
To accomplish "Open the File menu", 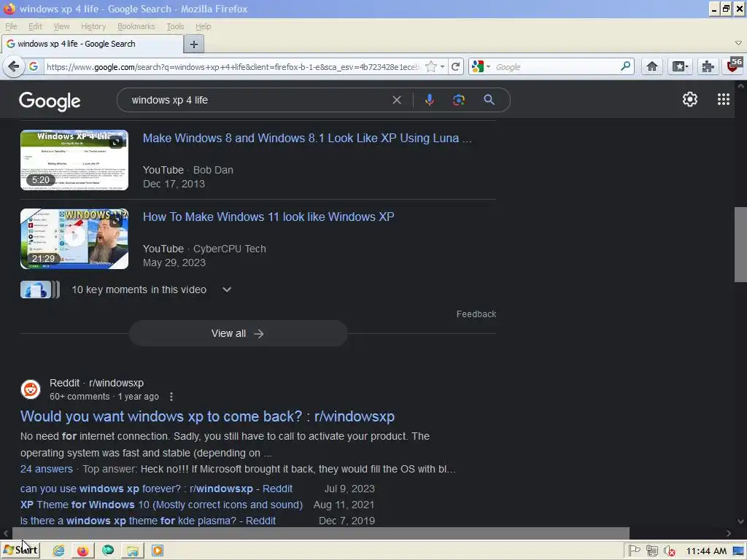I will pyautogui.click(x=11, y=26).
